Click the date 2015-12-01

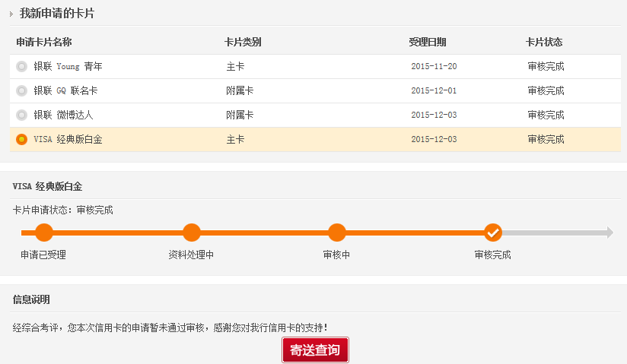tap(434, 90)
